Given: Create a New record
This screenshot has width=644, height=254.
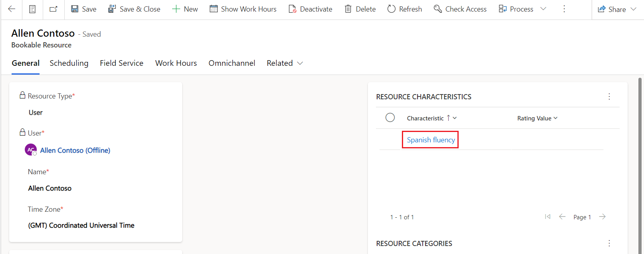Looking at the screenshot, I should 185,9.
